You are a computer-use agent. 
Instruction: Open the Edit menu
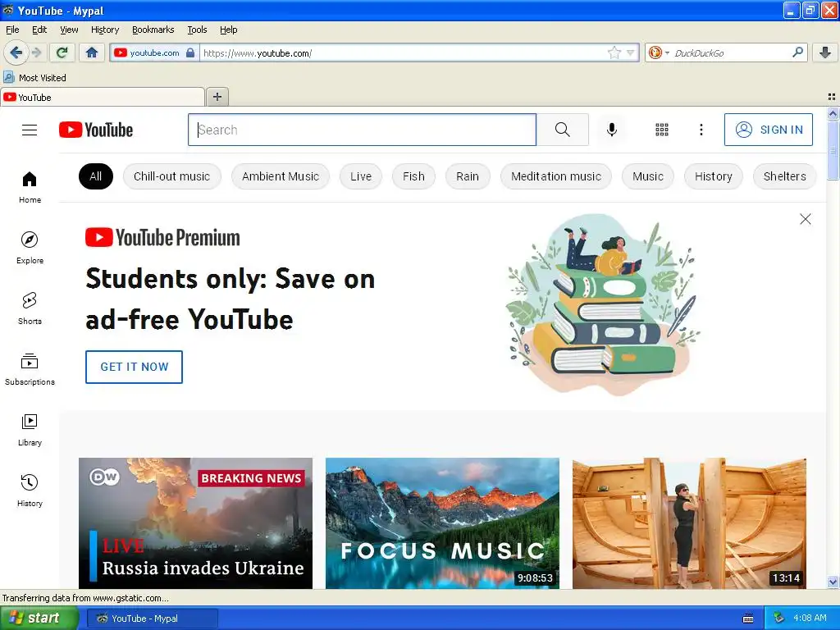(x=39, y=30)
